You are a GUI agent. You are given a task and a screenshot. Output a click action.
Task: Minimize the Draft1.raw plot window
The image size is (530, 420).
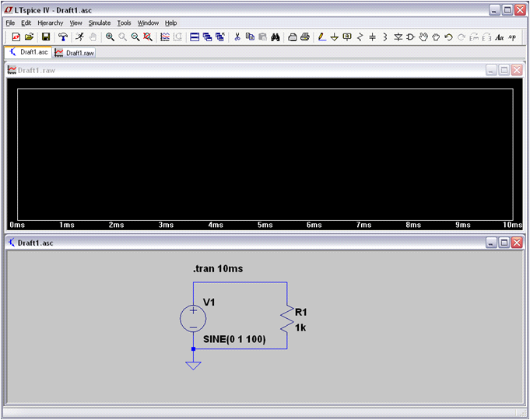tap(491, 70)
